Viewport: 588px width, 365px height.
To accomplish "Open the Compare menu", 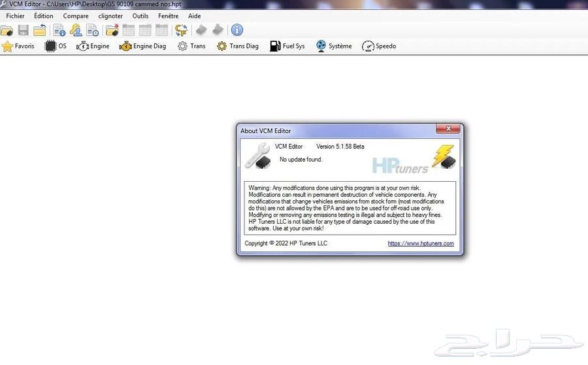I will pyautogui.click(x=76, y=16).
